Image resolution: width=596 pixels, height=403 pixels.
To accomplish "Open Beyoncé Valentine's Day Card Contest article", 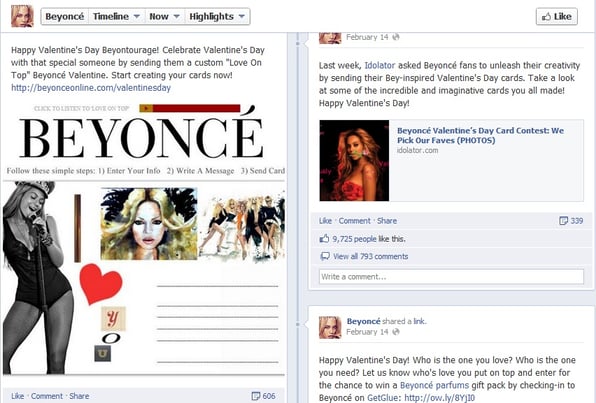I will [480, 135].
